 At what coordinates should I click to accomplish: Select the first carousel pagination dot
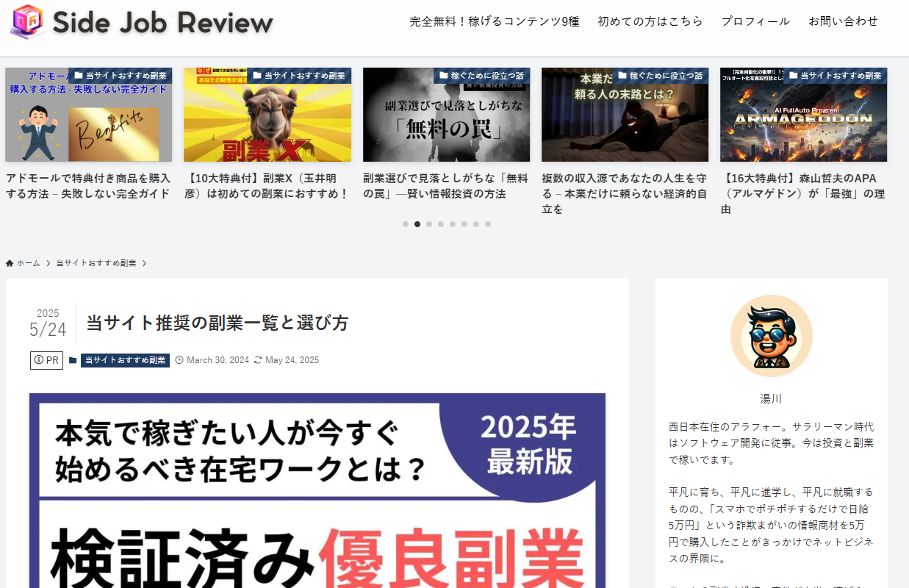pos(406,224)
